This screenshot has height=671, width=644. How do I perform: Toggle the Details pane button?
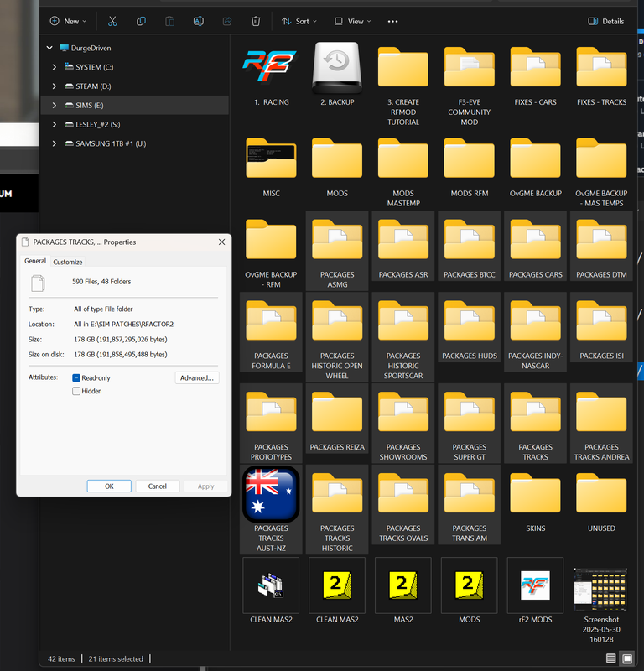coord(606,22)
